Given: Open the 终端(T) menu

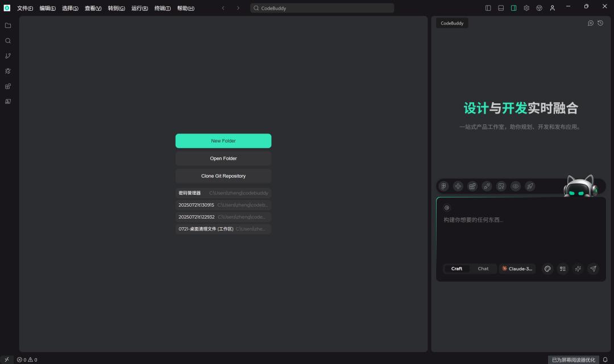Looking at the screenshot, I should [163, 8].
